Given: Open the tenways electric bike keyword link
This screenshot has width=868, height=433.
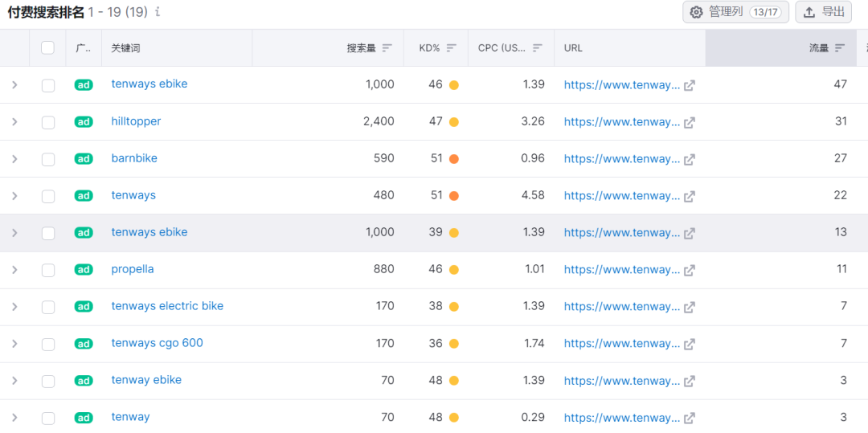Looking at the screenshot, I should [x=168, y=306].
